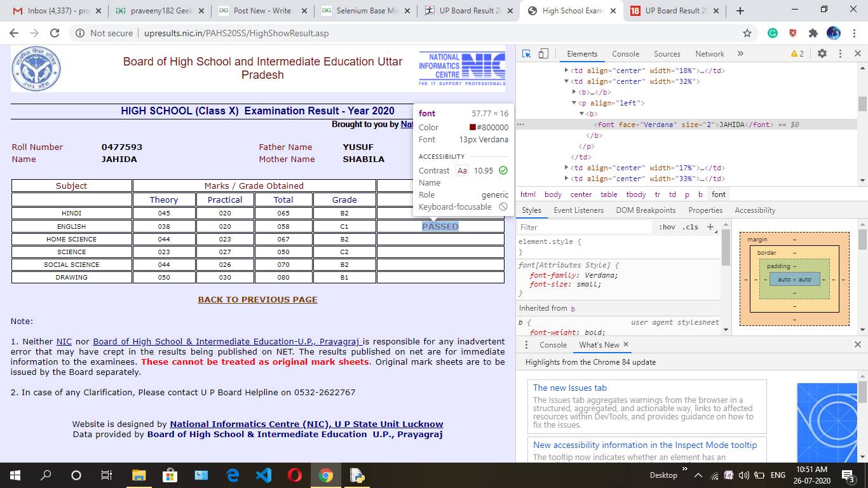The width and height of the screenshot is (868, 488).
Task: Expand the td width="17%" node
Action: [567, 168]
